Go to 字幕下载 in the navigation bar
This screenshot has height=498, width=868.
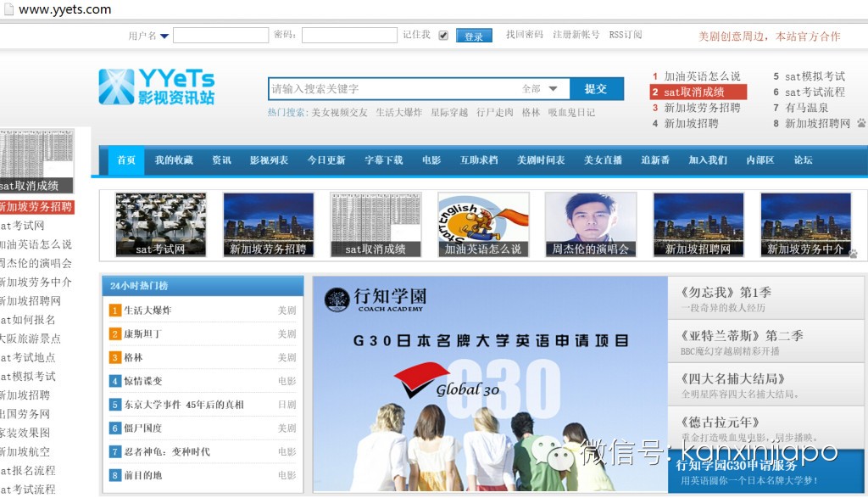383,160
